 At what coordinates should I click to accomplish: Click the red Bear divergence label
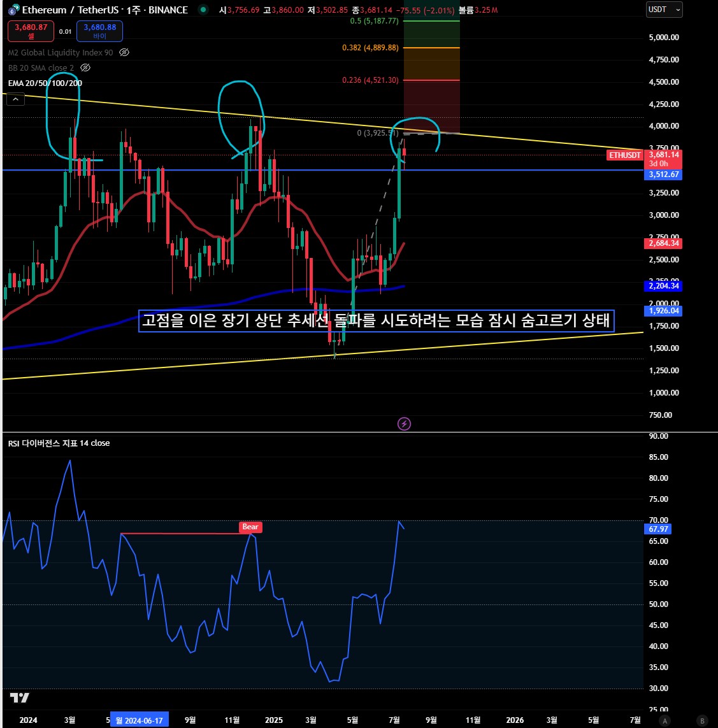pos(250,527)
